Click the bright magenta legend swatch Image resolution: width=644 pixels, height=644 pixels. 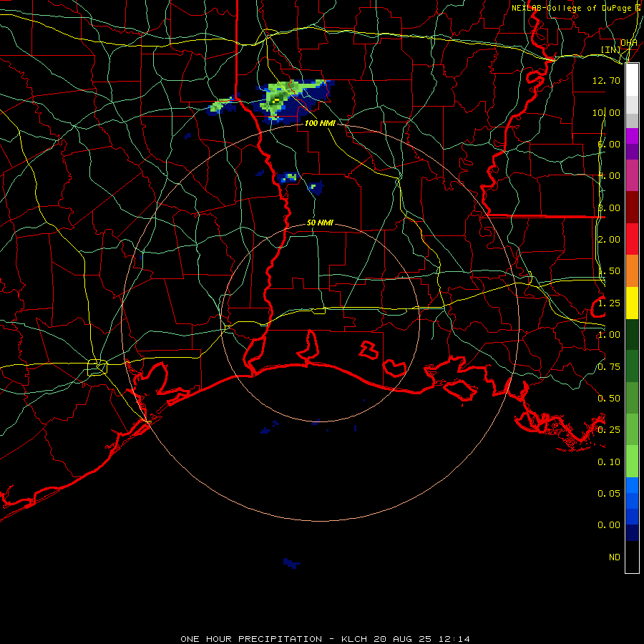632,136
